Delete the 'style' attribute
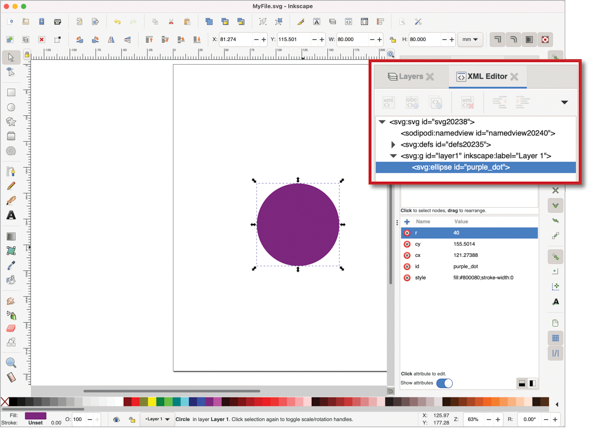 tap(407, 278)
